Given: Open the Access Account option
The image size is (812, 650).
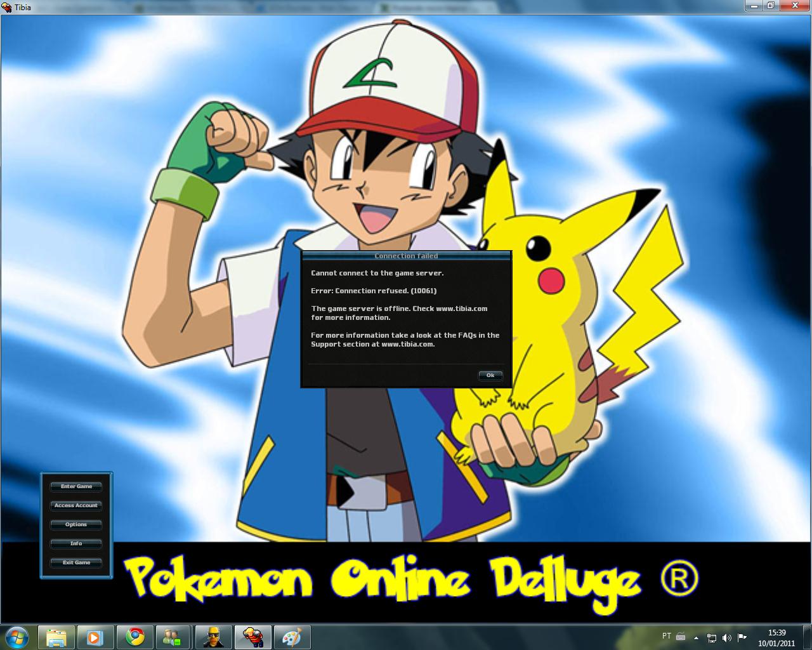Looking at the screenshot, I should click(x=76, y=505).
